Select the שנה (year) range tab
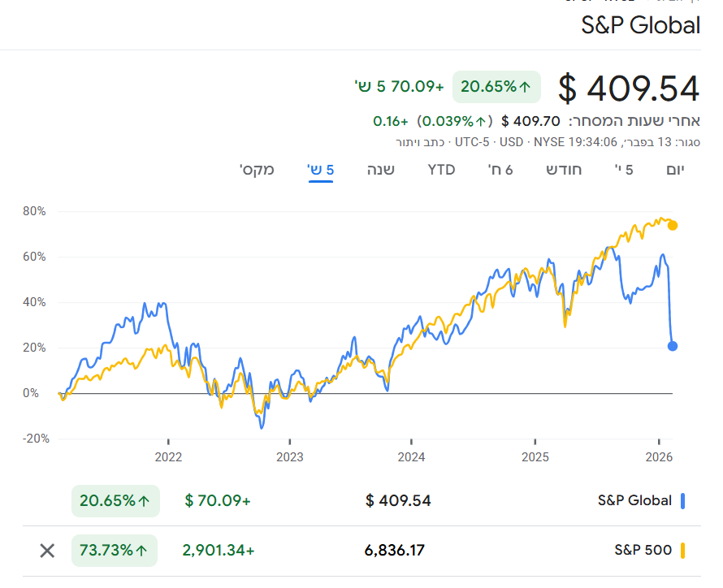 (x=380, y=170)
